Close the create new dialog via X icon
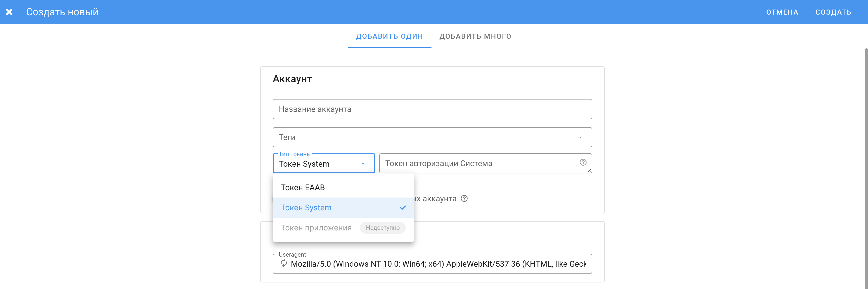 click(9, 12)
